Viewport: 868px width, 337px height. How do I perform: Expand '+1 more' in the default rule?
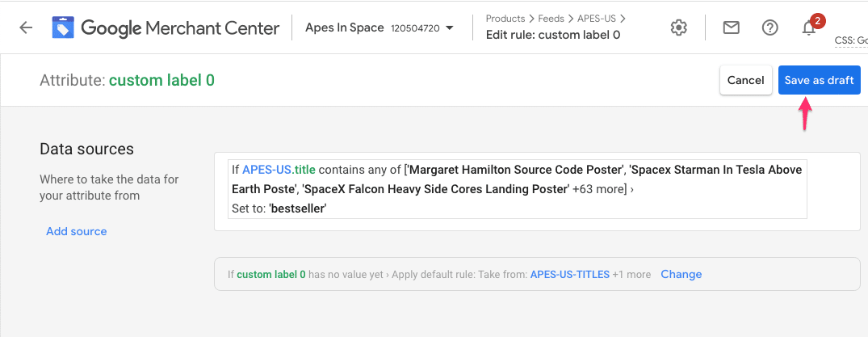point(631,274)
